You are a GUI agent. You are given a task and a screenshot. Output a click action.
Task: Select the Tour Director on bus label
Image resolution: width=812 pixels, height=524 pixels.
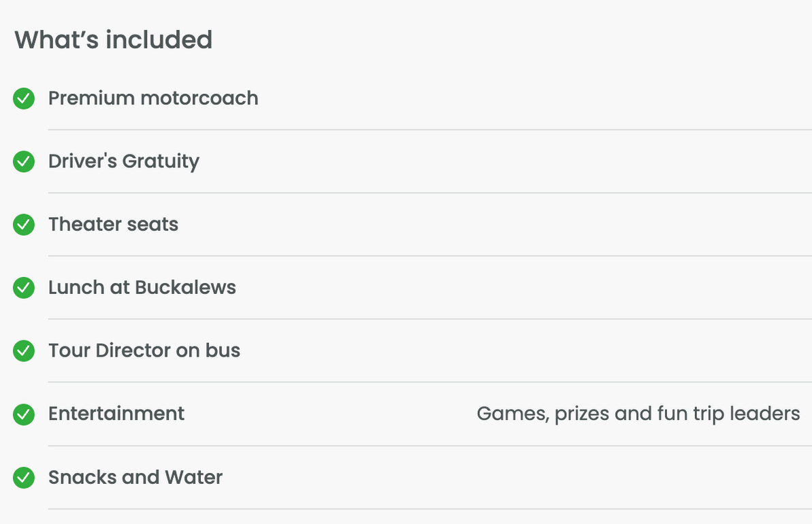(x=144, y=350)
